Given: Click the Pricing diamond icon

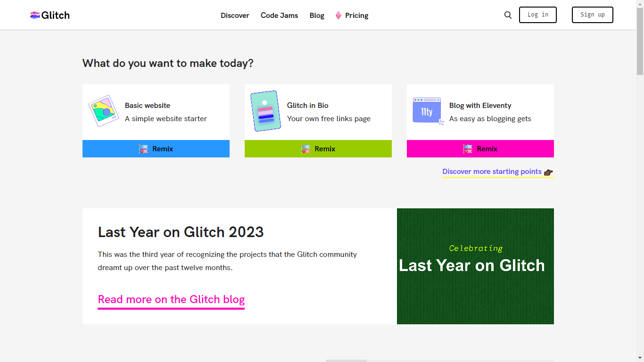Looking at the screenshot, I should 339,16.
